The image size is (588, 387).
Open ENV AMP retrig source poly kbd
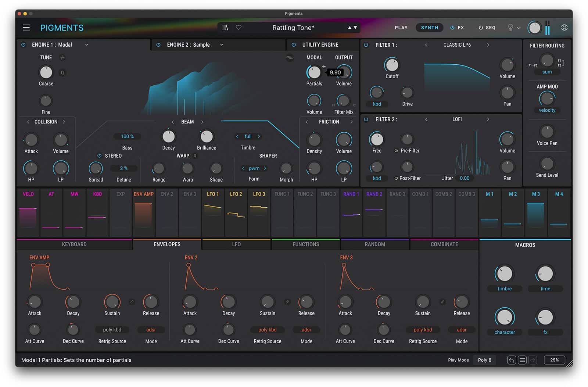click(x=112, y=330)
